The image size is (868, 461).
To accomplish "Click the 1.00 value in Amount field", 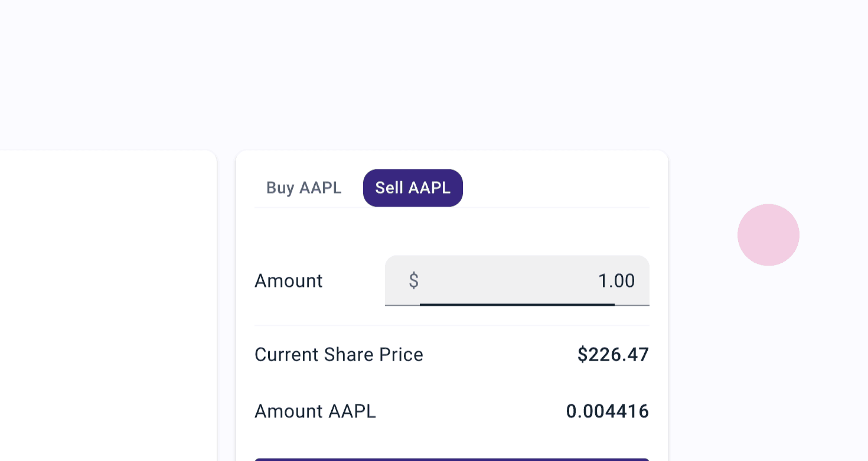I will coord(616,281).
